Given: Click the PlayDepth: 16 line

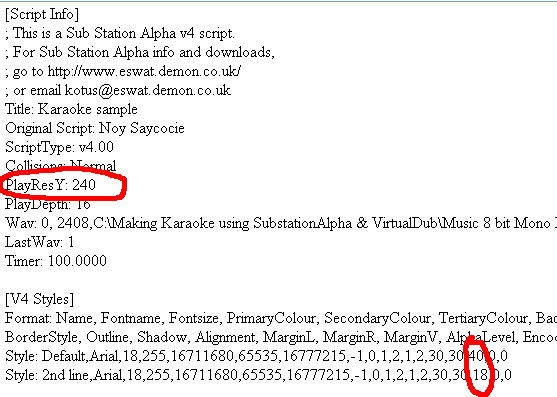Looking at the screenshot, I should 48,204.
